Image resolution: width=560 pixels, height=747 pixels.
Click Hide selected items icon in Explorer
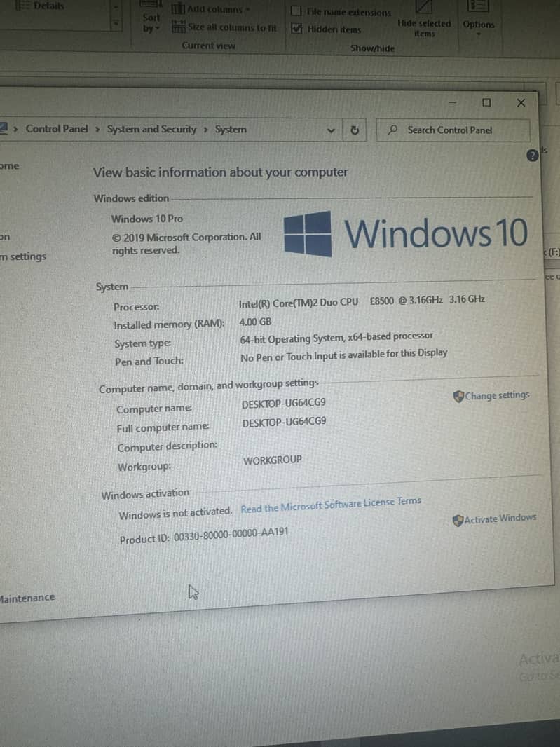click(423, 8)
